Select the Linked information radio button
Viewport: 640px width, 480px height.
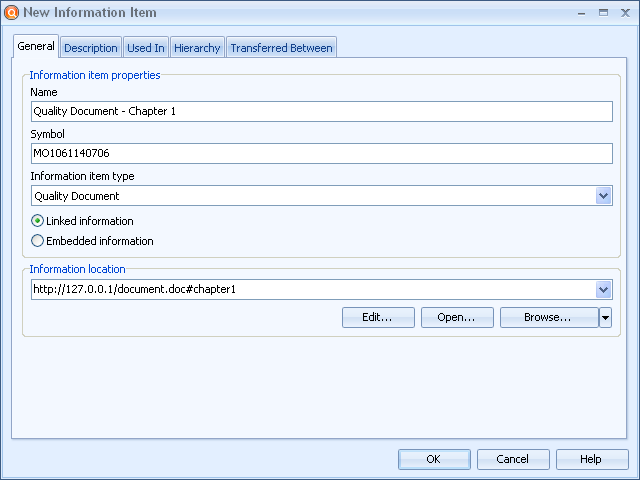click(38, 221)
